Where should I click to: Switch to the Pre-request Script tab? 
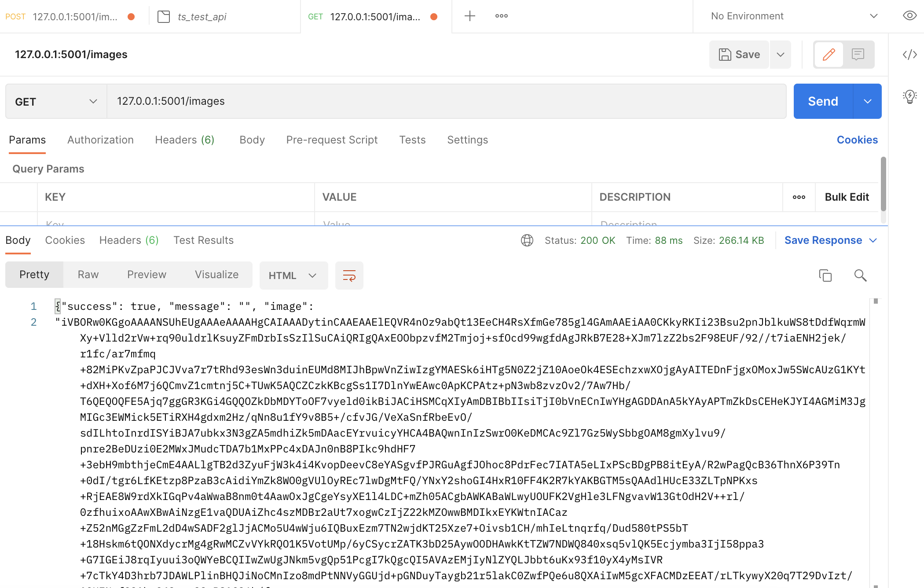[x=332, y=140]
